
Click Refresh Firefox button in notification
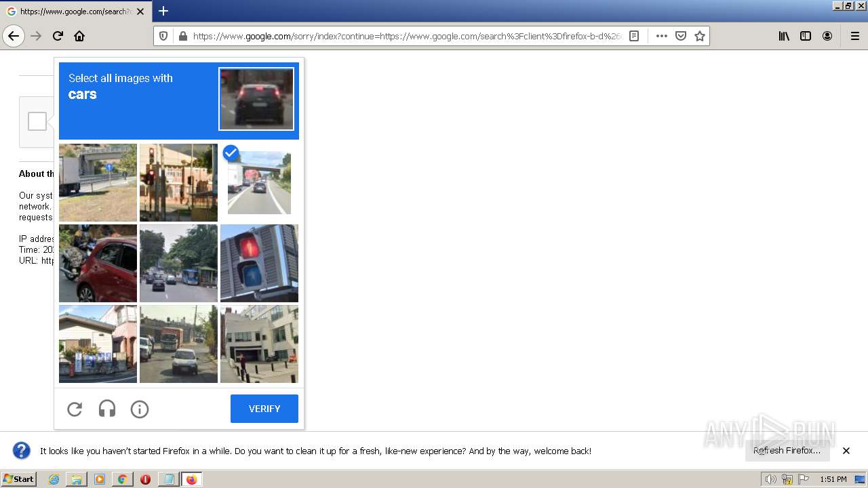click(787, 451)
